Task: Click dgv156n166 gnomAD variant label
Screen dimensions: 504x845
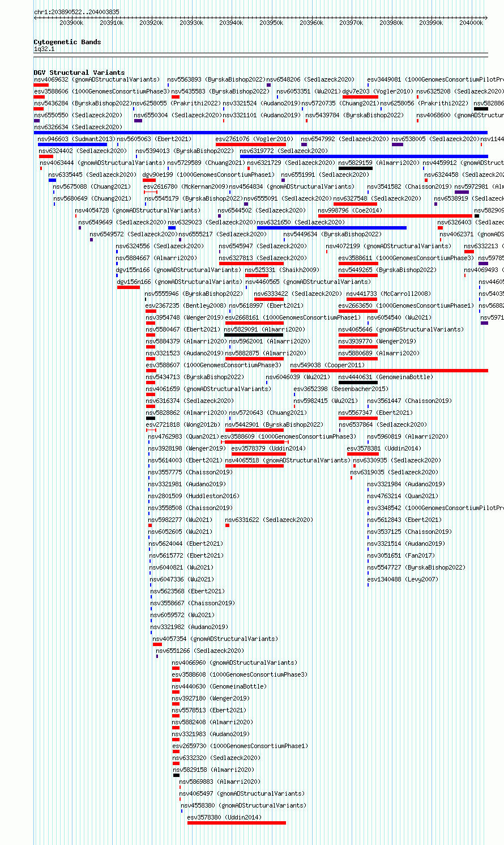Action: tap(180, 282)
